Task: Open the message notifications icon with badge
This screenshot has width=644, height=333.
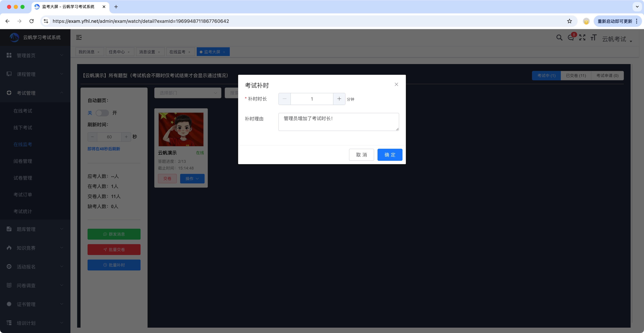Action: point(571,38)
